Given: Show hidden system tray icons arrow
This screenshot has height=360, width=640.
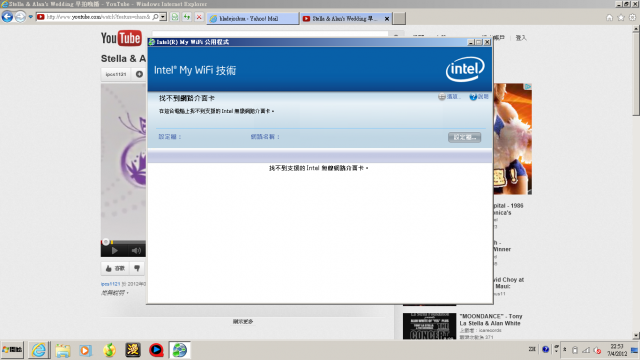Looking at the screenshot, I should click(565, 349).
